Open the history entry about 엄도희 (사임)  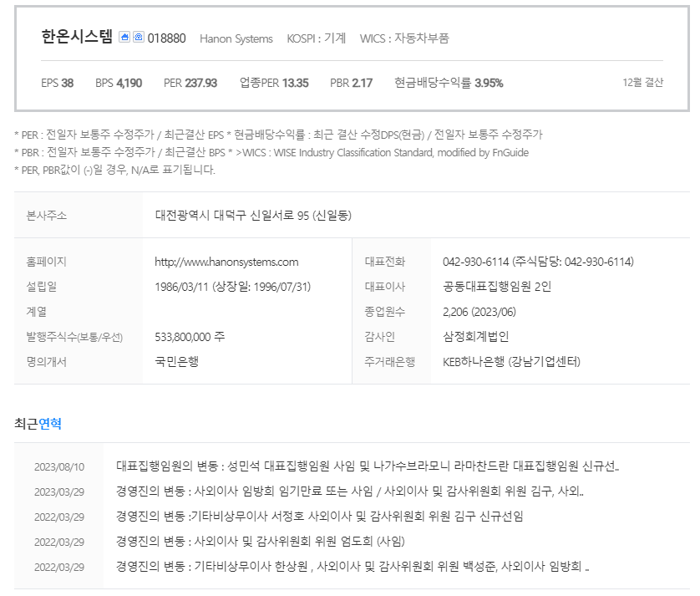(261, 542)
